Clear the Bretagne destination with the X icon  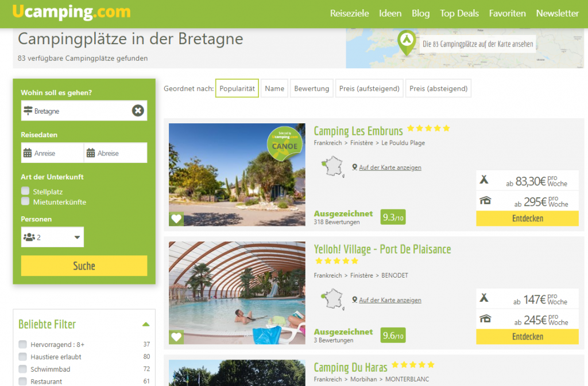click(138, 111)
